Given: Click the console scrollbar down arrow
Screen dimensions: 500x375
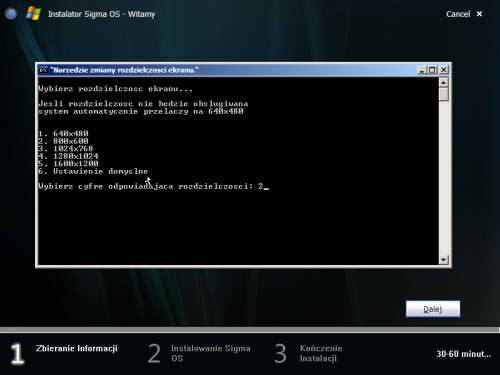Looking at the screenshot, I should tap(444, 260).
